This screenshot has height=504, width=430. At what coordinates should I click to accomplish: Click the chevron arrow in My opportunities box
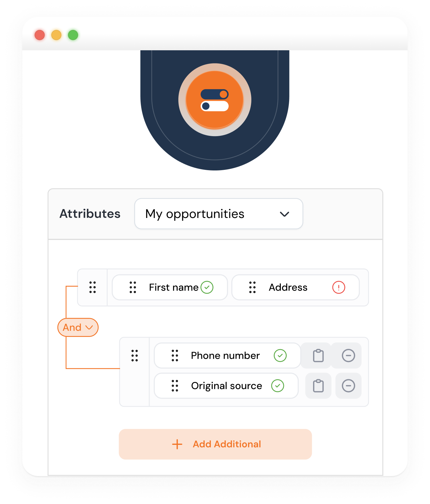pyautogui.click(x=285, y=214)
